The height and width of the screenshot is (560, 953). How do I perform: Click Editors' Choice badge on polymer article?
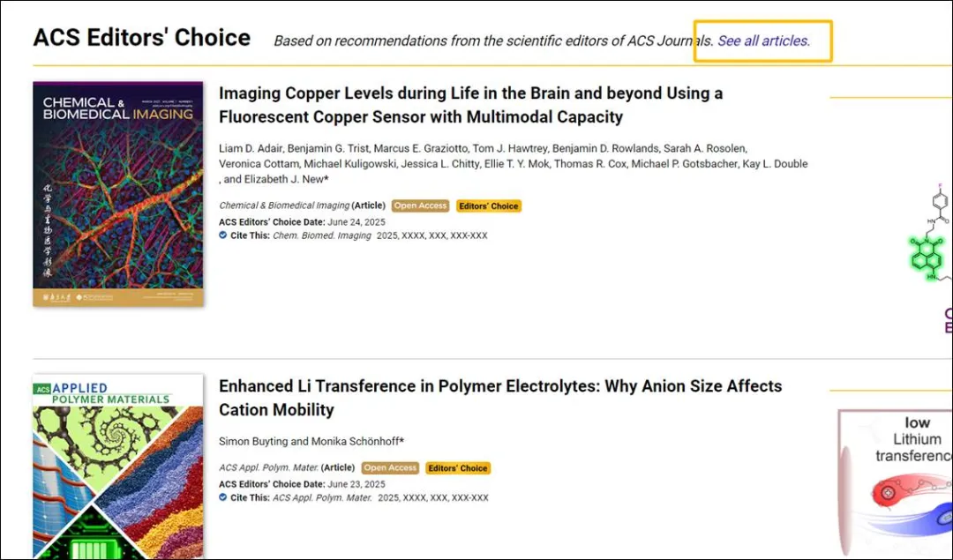[x=458, y=467]
